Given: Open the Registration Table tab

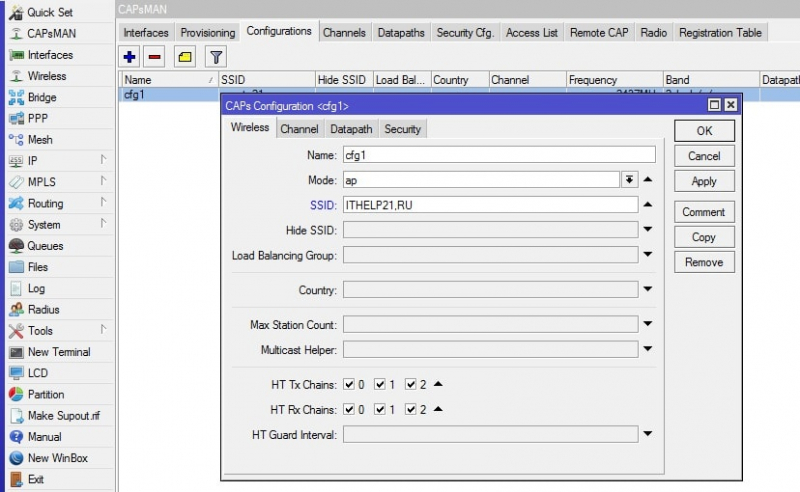Looking at the screenshot, I should coord(719,33).
